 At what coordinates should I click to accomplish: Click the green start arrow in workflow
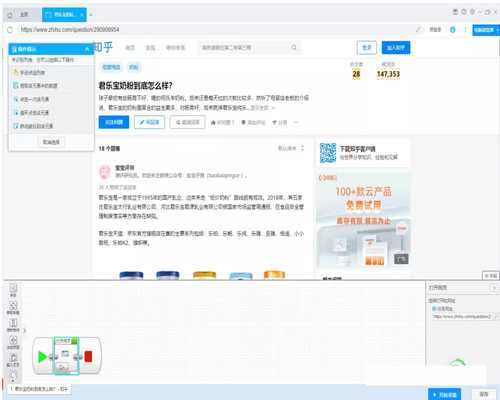point(42,357)
